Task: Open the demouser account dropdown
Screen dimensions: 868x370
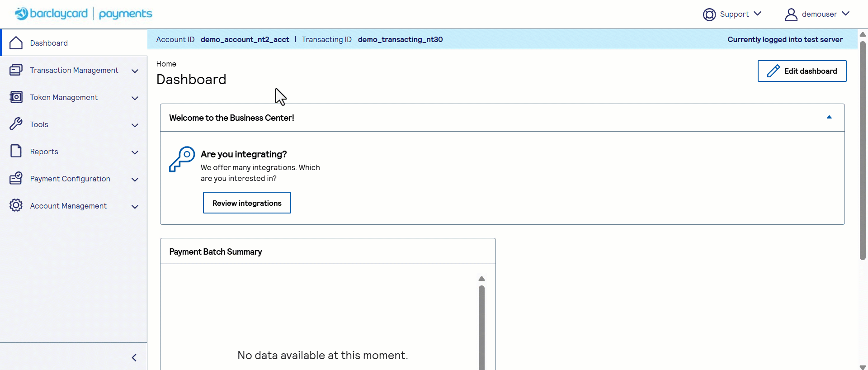Action: [817, 14]
